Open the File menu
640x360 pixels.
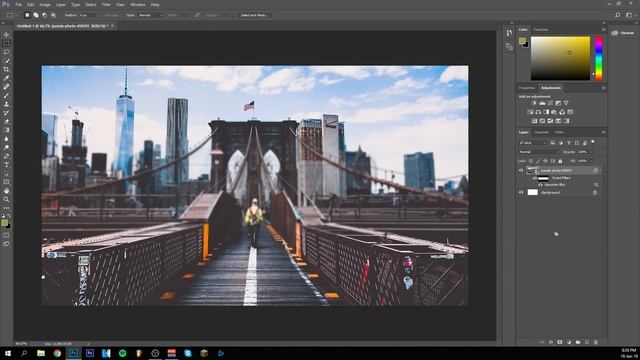(19, 4)
